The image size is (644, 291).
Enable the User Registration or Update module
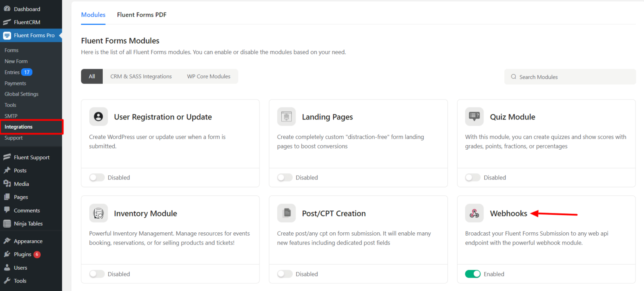(x=97, y=177)
